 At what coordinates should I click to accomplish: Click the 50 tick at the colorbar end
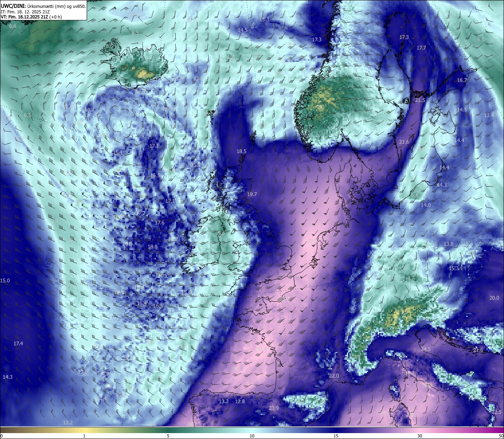pos(501,436)
